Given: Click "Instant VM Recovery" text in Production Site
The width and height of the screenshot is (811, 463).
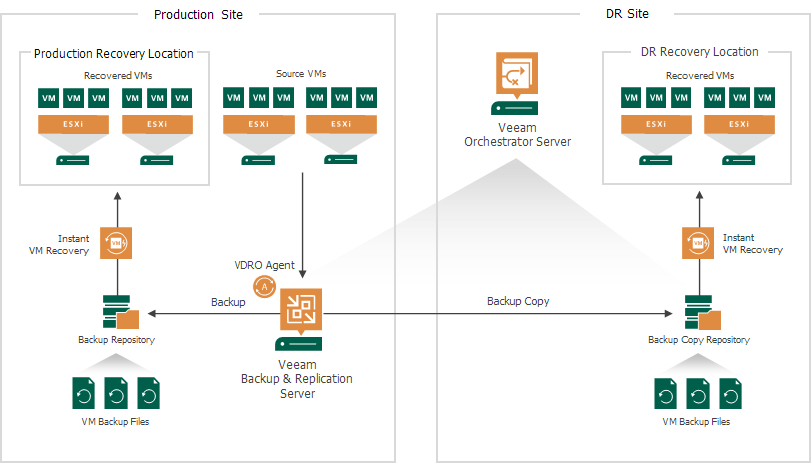Looking at the screenshot, I should [58, 245].
